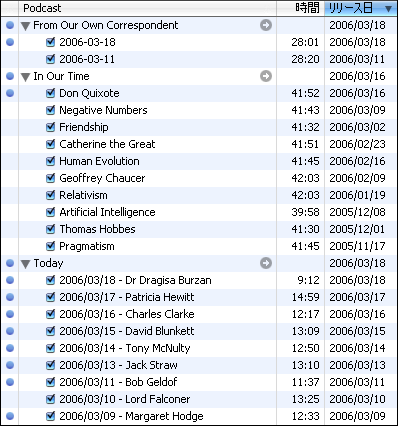Viewport: 398px width, 426px height.
Task: Toggle the Human Evolution checkbox
Action: [x=50, y=161]
